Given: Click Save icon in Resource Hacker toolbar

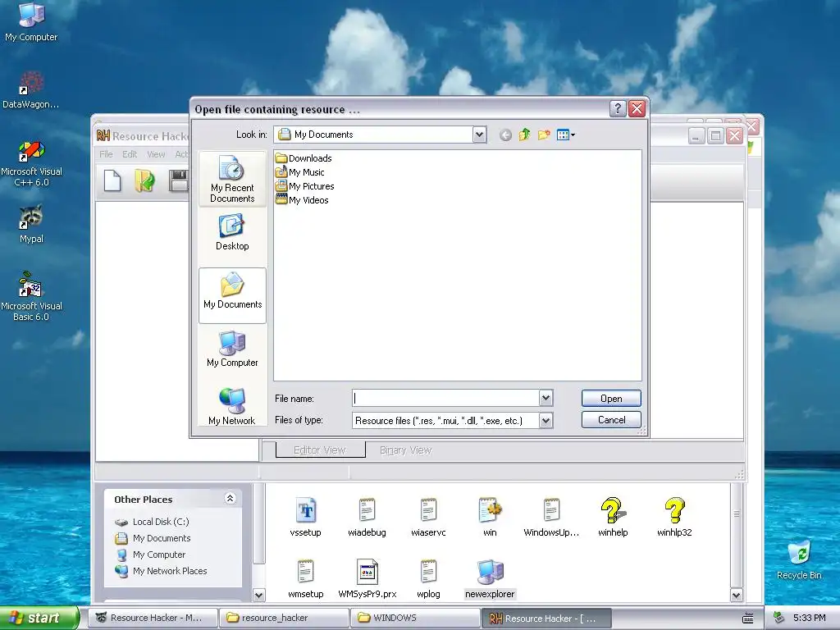Looking at the screenshot, I should (x=178, y=180).
